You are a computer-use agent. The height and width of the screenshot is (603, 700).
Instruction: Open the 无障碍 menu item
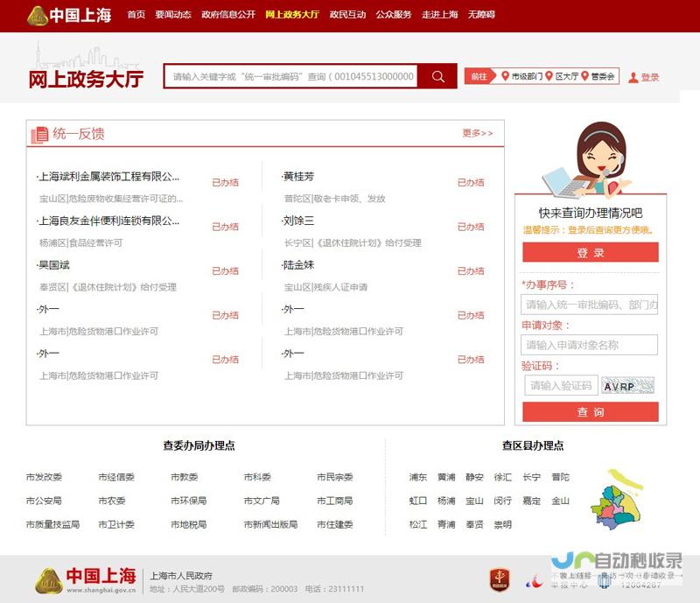(x=481, y=15)
